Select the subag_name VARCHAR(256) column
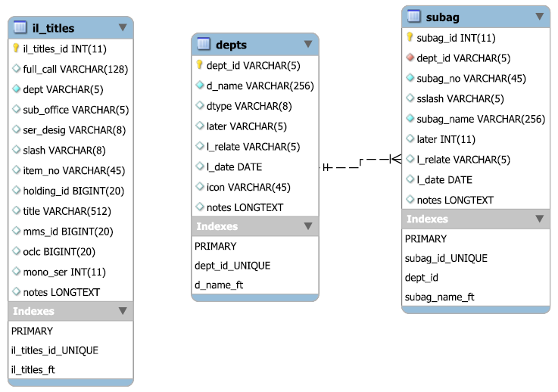The image size is (558, 392). point(480,119)
